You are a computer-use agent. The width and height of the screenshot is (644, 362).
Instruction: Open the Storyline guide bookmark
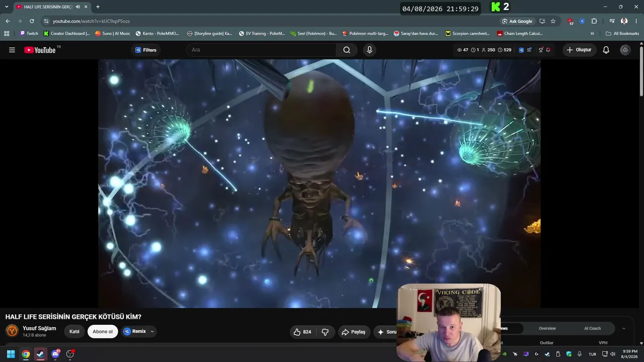pyautogui.click(x=210, y=34)
